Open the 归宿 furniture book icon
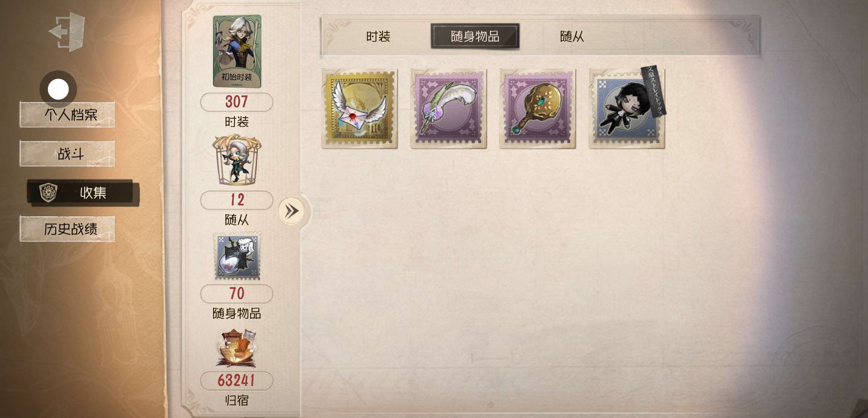 [x=237, y=348]
